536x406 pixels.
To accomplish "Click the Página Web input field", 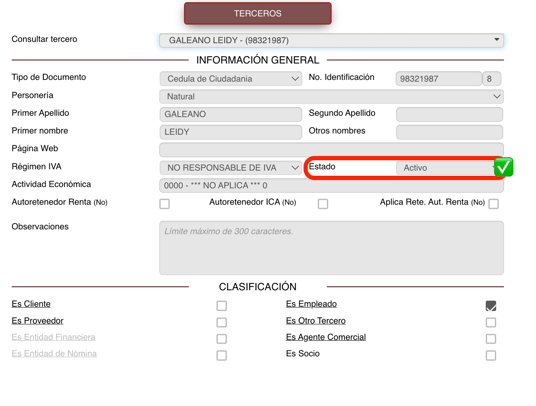I will 331,150.
